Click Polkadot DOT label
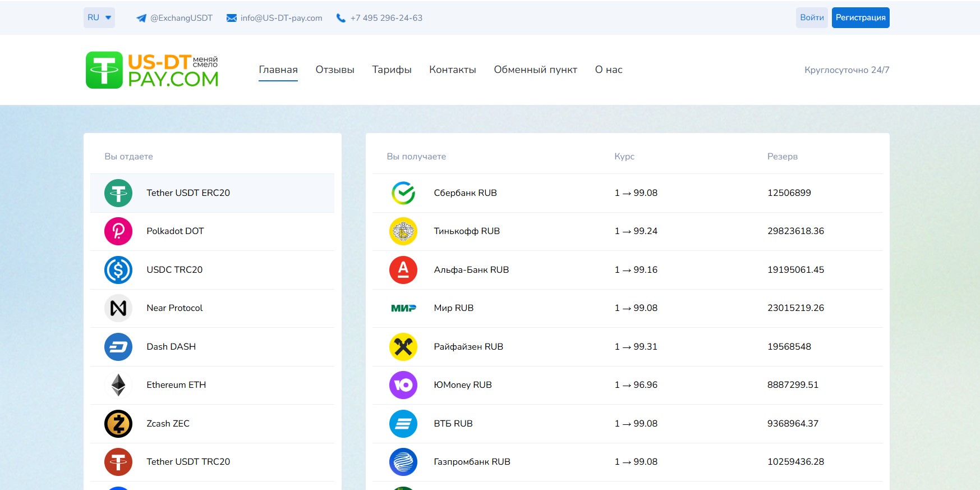Image resolution: width=980 pixels, height=490 pixels. coord(175,231)
